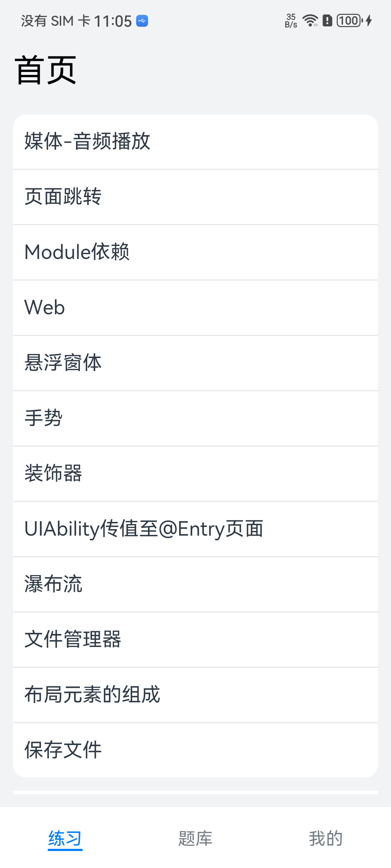
Task: Click the battery 100 indicator icon
Action: click(350, 21)
